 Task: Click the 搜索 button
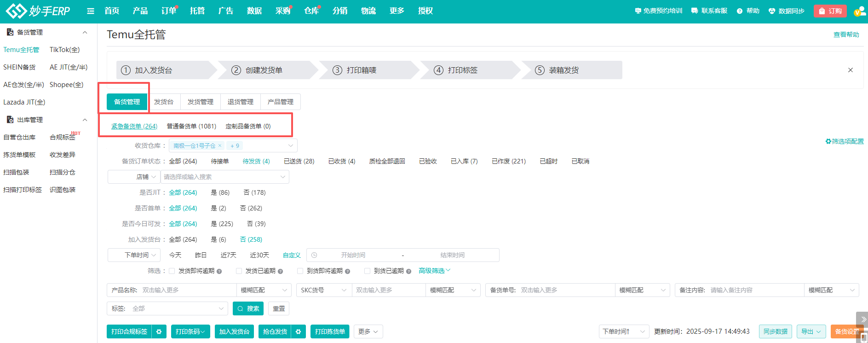[x=248, y=308]
